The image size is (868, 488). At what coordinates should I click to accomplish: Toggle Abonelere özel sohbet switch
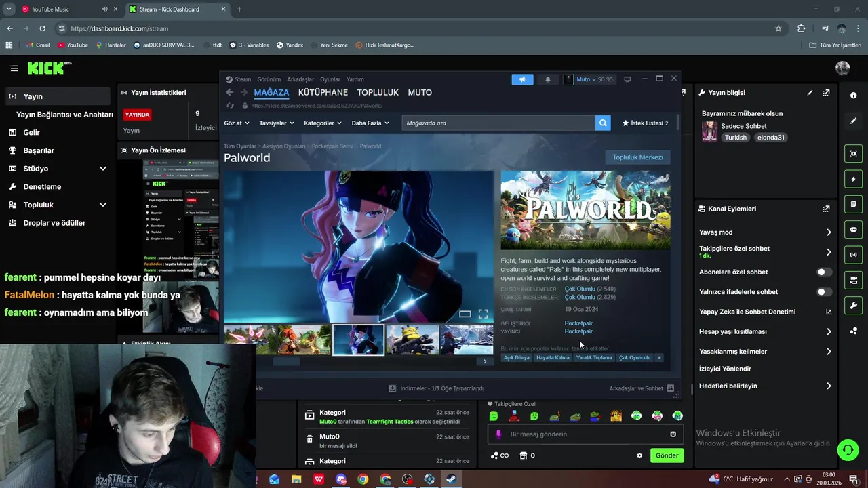(824, 272)
